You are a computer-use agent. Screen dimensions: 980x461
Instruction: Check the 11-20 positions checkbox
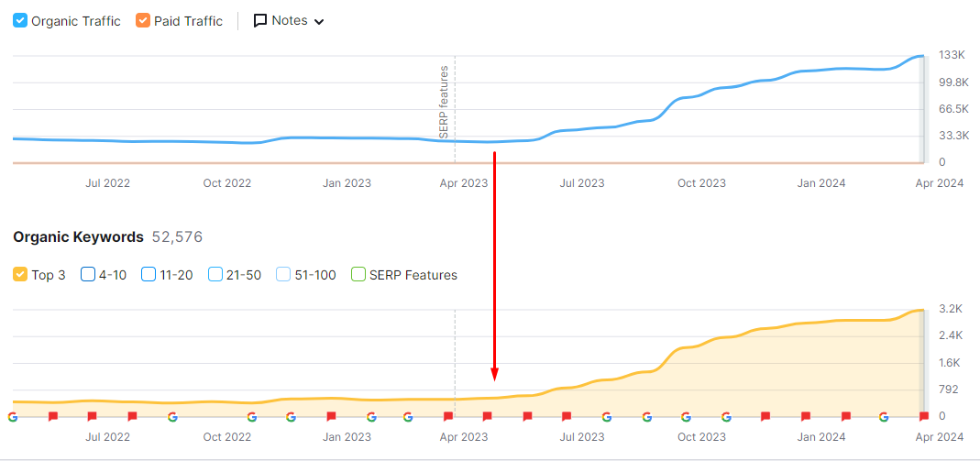point(149,275)
